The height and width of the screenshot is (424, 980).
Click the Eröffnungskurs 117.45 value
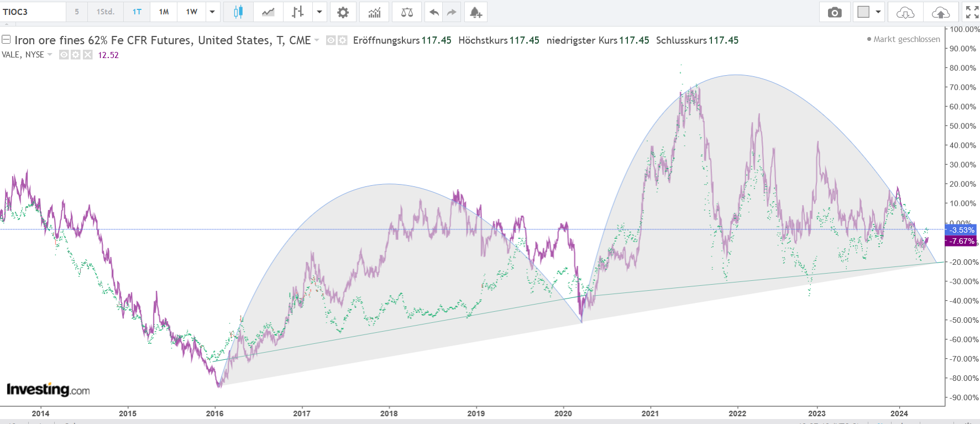(x=436, y=40)
